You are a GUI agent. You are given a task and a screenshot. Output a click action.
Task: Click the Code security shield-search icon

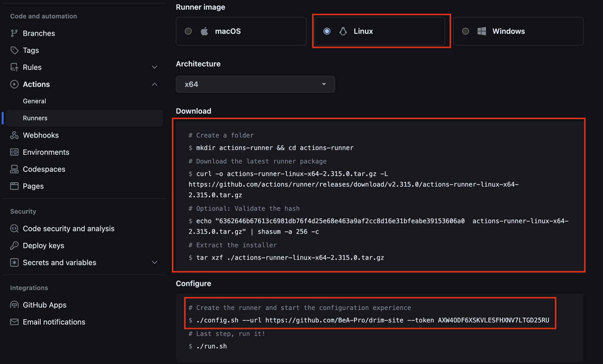(14, 229)
